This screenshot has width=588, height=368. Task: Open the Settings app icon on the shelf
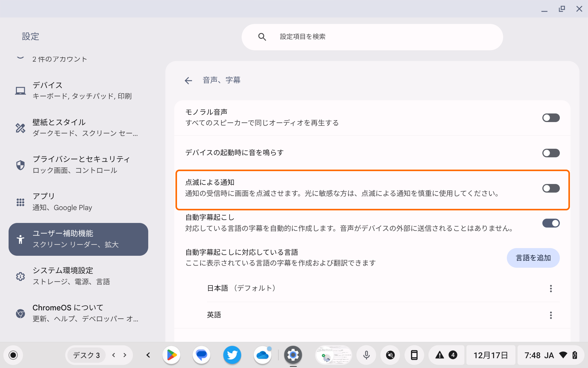pyautogui.click(x=293, y=355)
